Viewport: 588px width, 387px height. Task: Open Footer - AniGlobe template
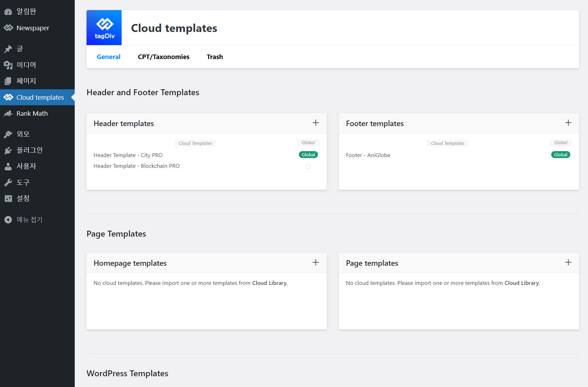368,155
